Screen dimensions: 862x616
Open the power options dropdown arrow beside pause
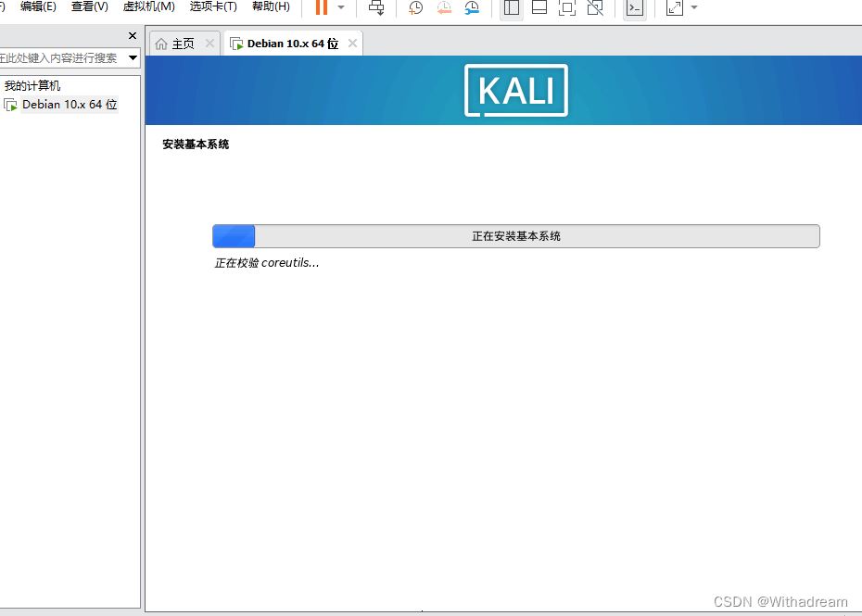tap(341, 7)
